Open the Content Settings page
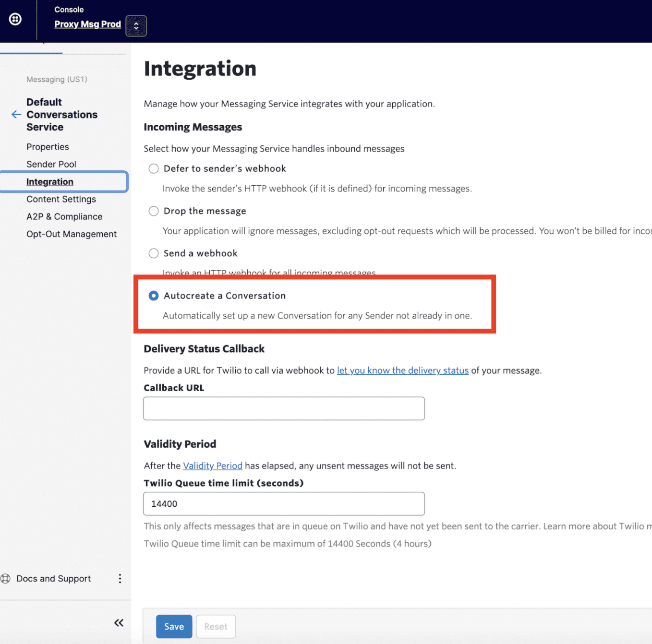This screenshot has height=644, width=652. click(61, 199)
